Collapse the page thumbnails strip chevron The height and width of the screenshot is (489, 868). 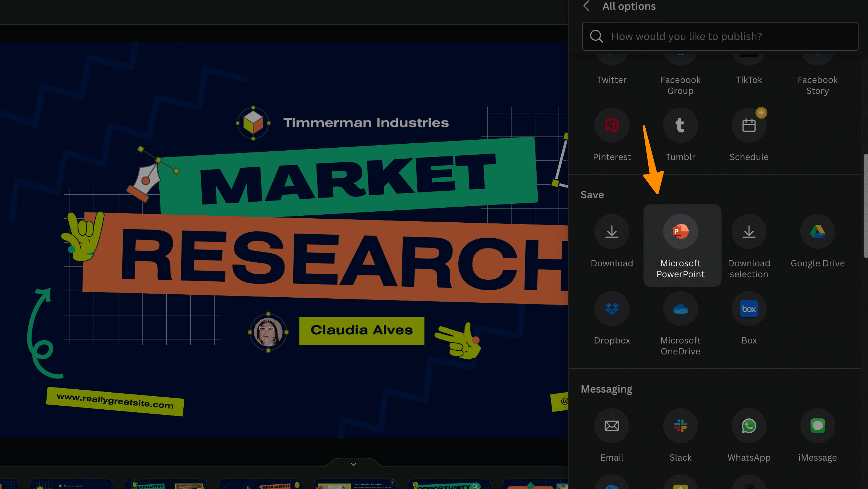pos(353,464)
